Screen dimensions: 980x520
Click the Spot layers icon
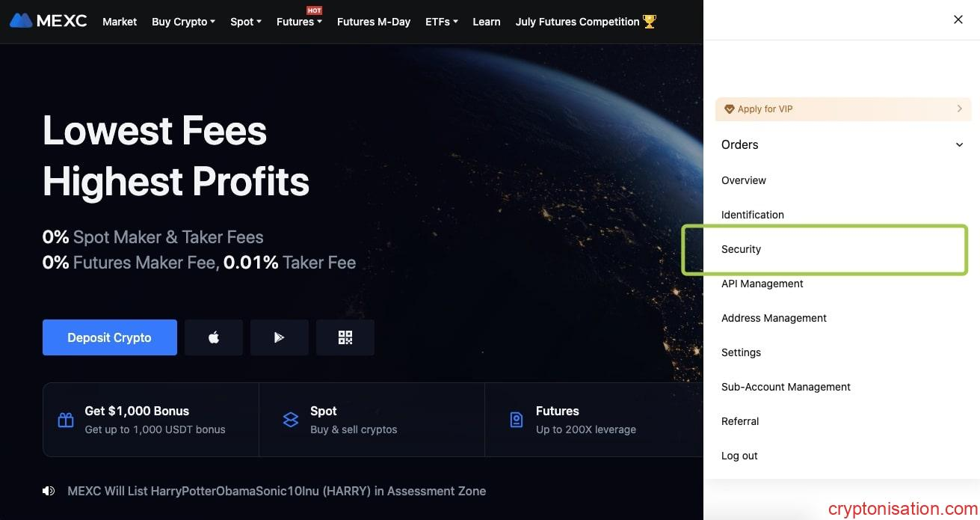[x=291, y=420]
